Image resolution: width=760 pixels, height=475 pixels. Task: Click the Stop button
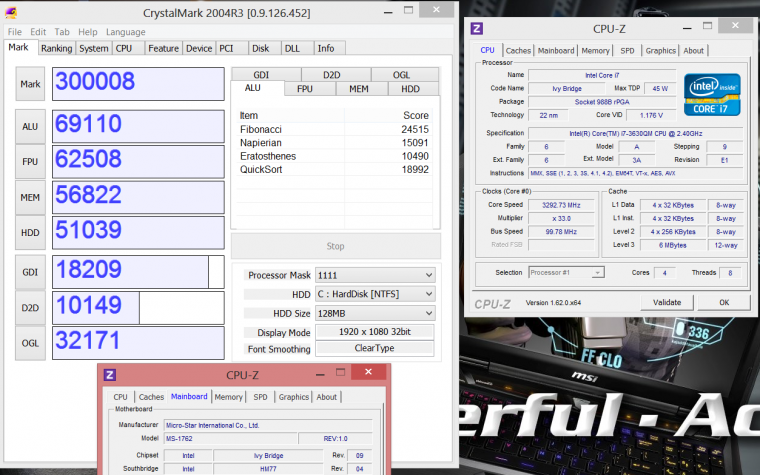coord(335,246)
